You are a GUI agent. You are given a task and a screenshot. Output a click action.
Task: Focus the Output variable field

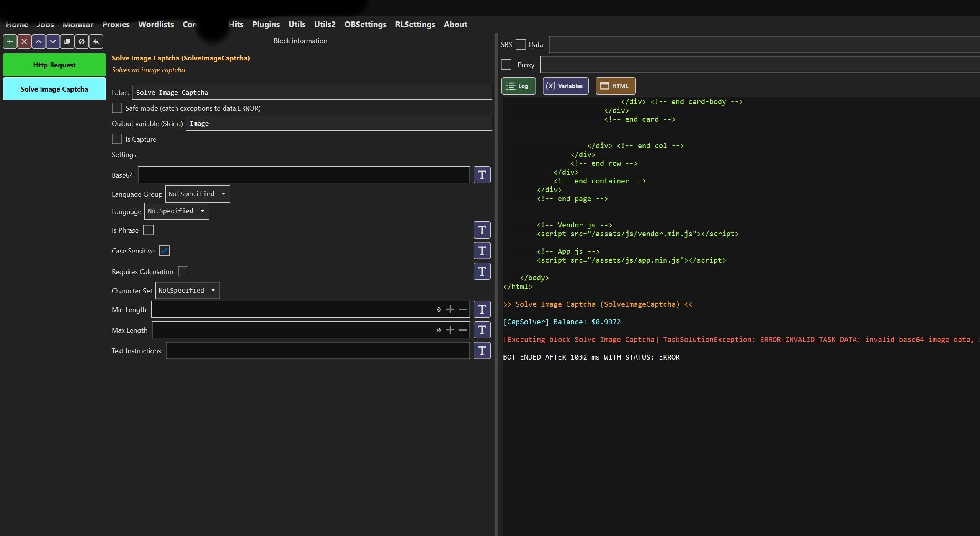point(339,123)
